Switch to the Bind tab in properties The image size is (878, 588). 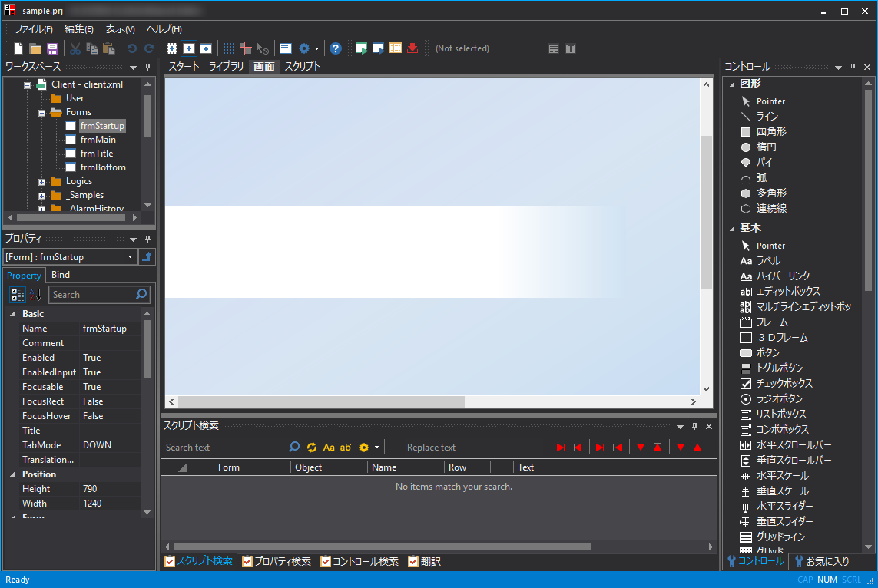coord(61,275)
